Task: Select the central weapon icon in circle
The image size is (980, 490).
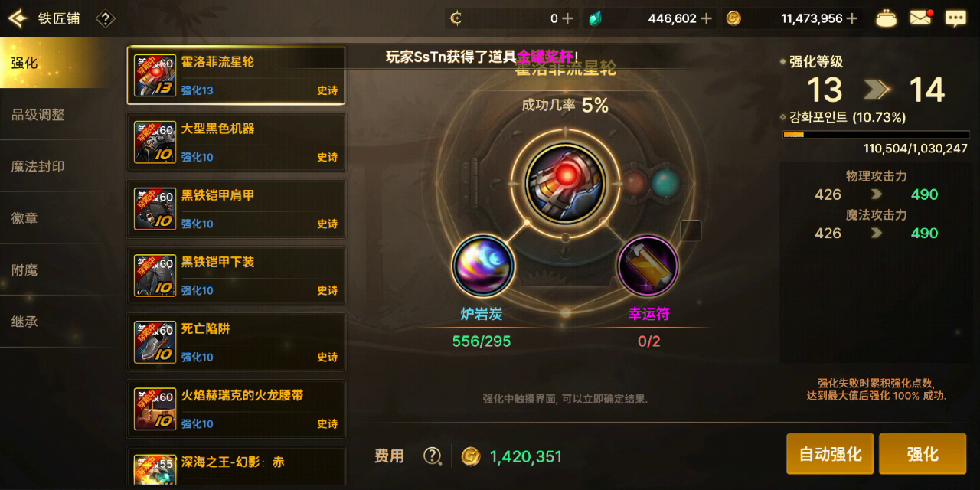Action: (x=566, y=183)
